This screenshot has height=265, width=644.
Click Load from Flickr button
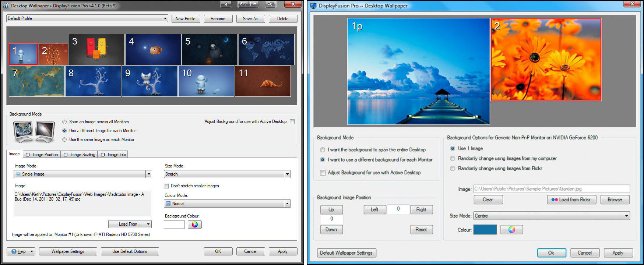(x=571, y=199)
